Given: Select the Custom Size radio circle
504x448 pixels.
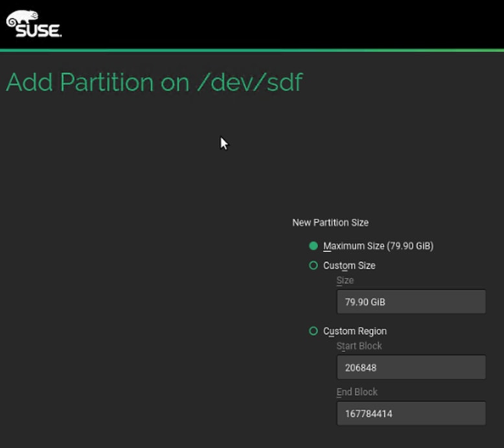Looking at the screenshot, I should click(314, 265).
